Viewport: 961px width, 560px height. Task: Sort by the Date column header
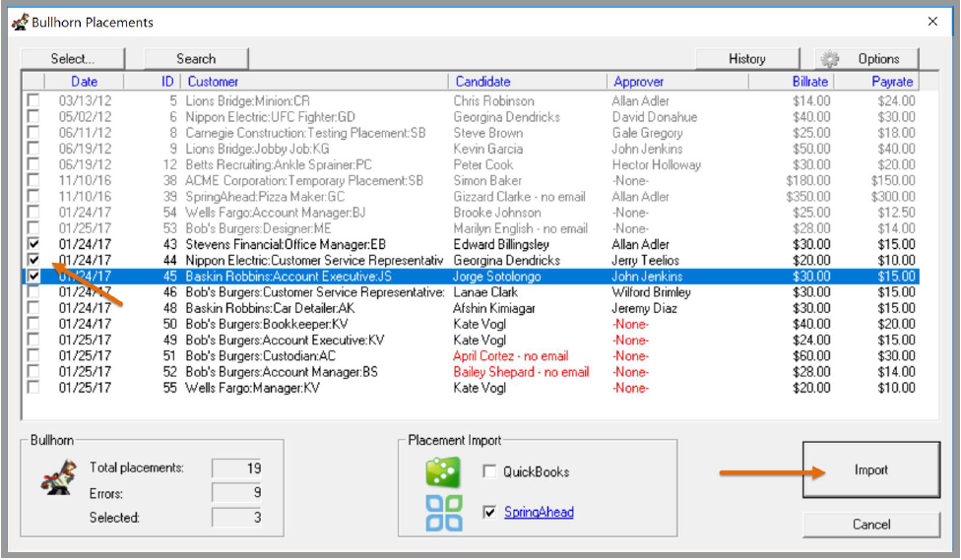(84, 82)
